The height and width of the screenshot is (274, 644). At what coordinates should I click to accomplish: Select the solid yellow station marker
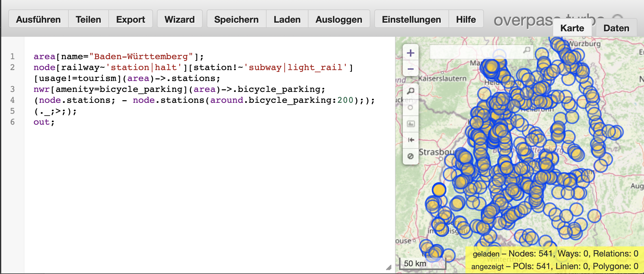[439, 190]
